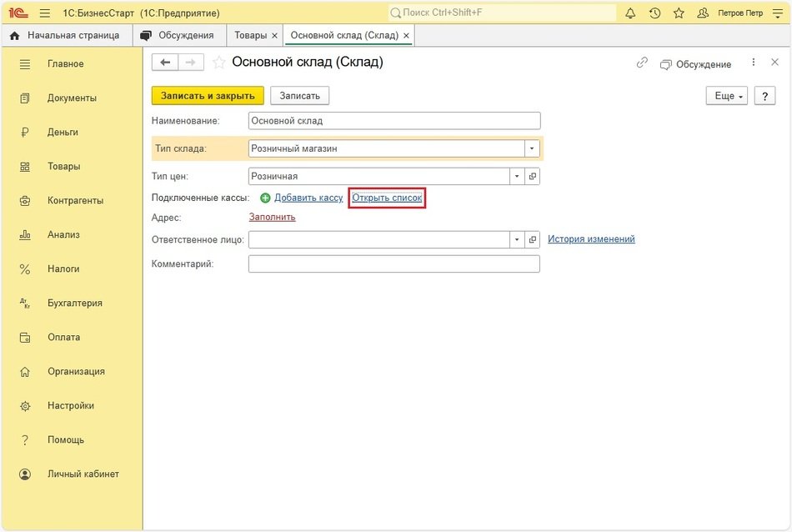Expand the Ответственное лицо dropdown
The height and width of the screenshot is (532, 792).
pos(517,239)
